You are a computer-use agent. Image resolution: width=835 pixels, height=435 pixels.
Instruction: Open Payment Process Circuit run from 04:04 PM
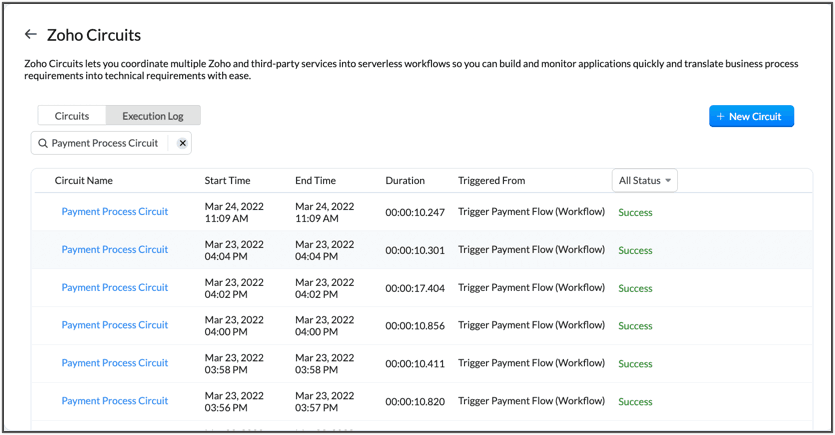[x=114, y=250]
